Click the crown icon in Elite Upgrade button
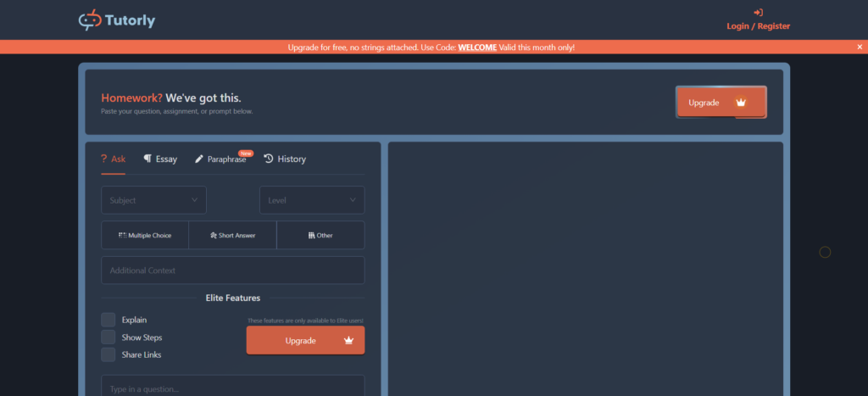The height and width of the screenshot is (396, 868). click(x=348, y=341)
